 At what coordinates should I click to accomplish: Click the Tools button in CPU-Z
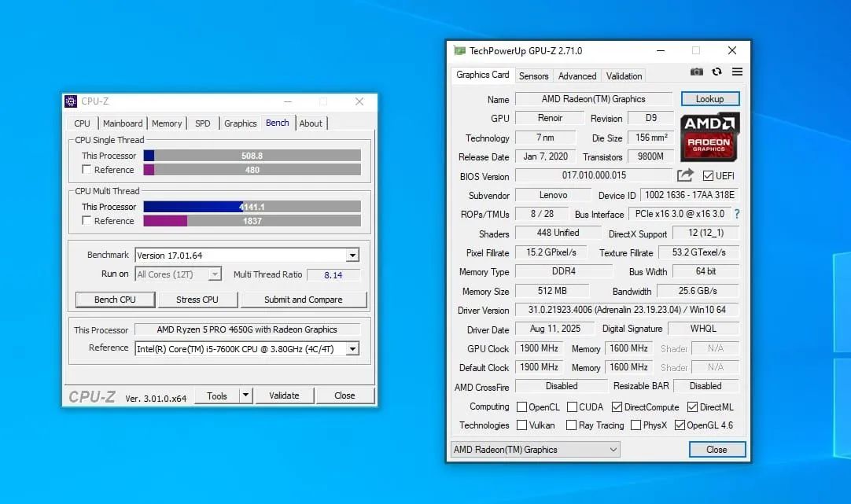pyautogui.click(x=216, y=395)
